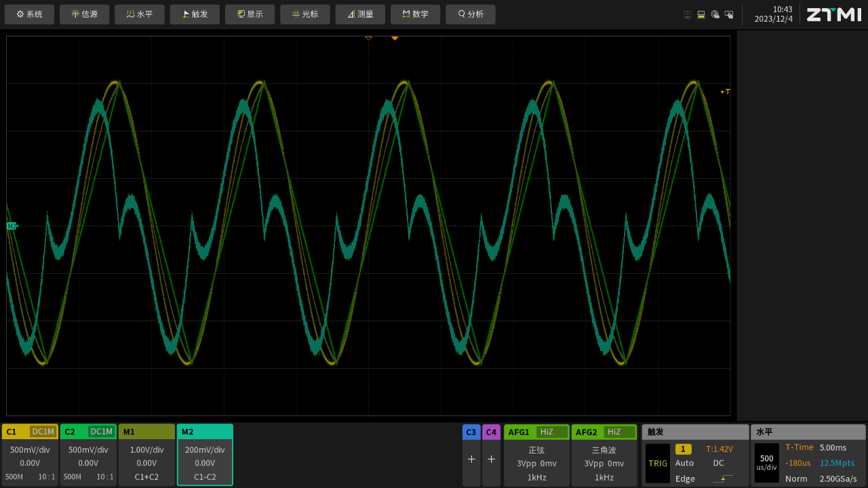Click the touch-screen lock icon
This screenshot has width=868, height=488.
click(729, 14)
